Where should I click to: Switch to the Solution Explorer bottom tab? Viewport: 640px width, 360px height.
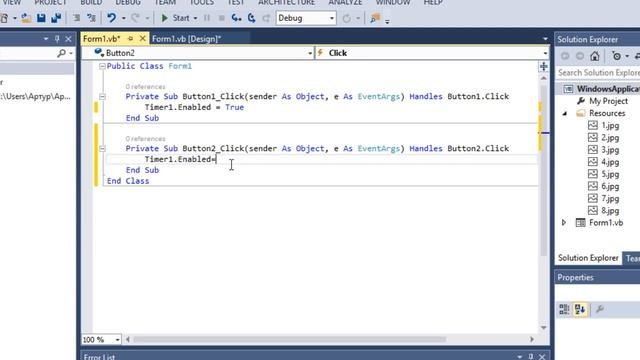coord(588,258)
